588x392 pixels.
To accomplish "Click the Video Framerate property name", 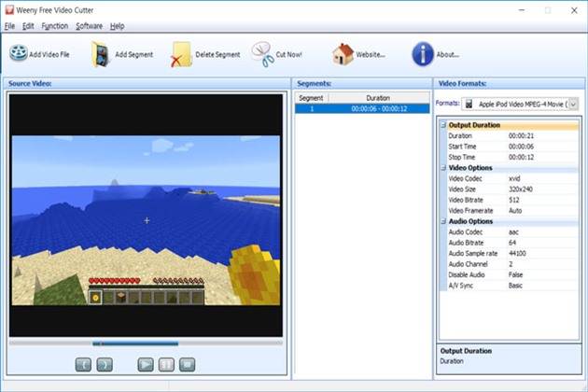I will coord(470,210).
